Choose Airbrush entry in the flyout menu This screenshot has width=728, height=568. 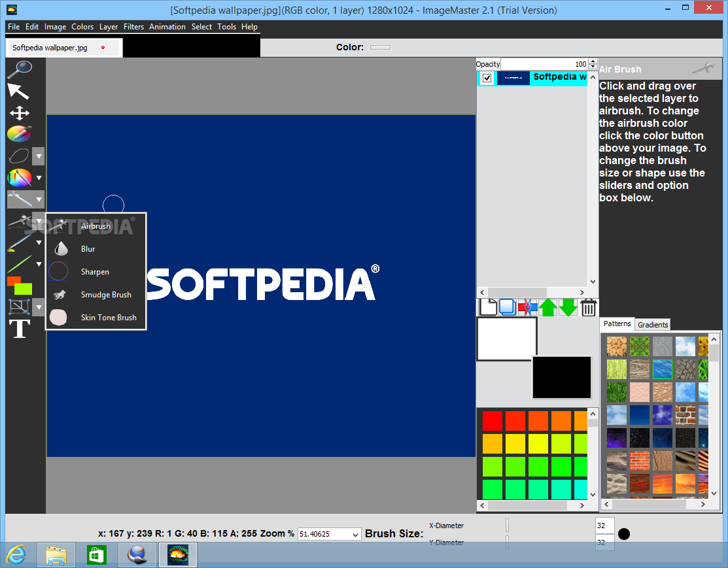pyautogui.click(x=95, y=226)
